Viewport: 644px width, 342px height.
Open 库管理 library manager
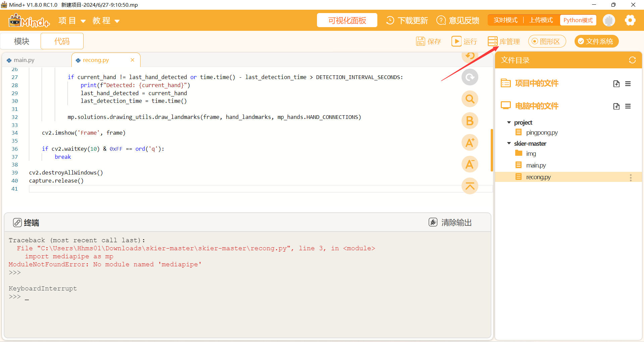pyautogui.click(x=503, y=41)
